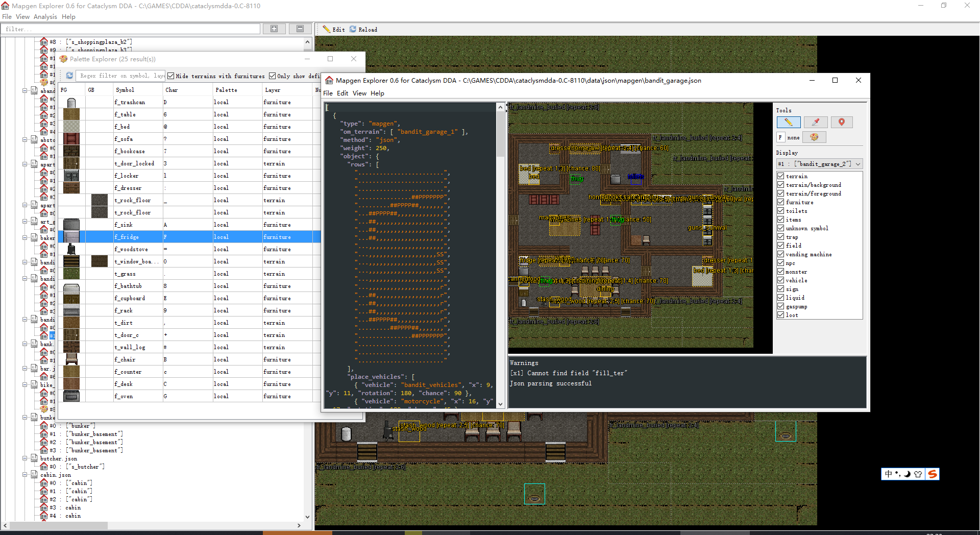Click the butcher.json file icon
Viewport: 980px width, 535px height.
pos(34,458)
